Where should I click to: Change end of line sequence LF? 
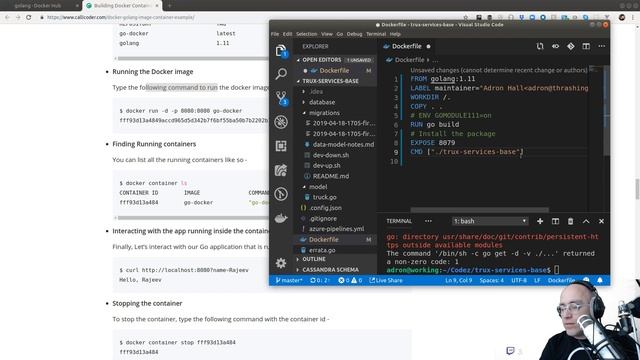tap(537, 280)
